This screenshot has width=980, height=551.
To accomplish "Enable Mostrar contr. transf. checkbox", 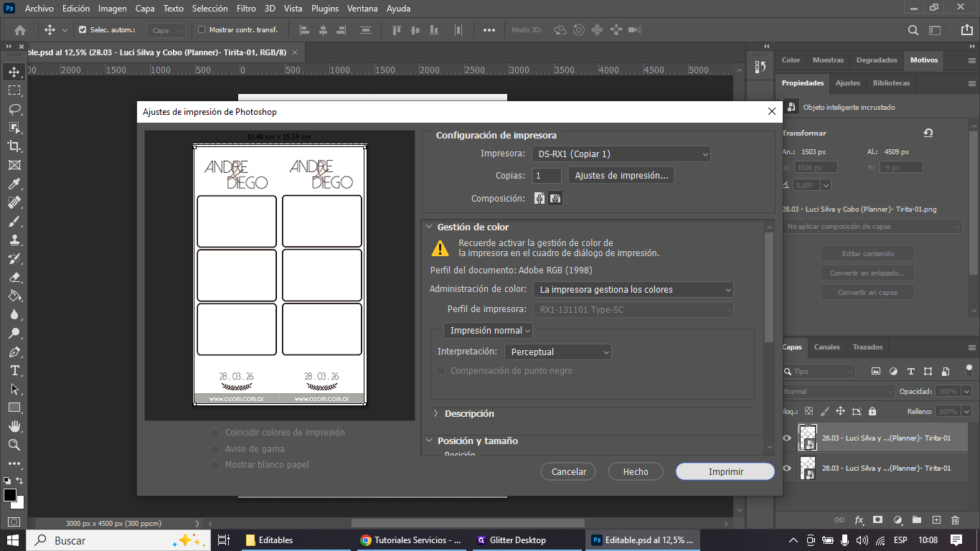I will 202,30.
